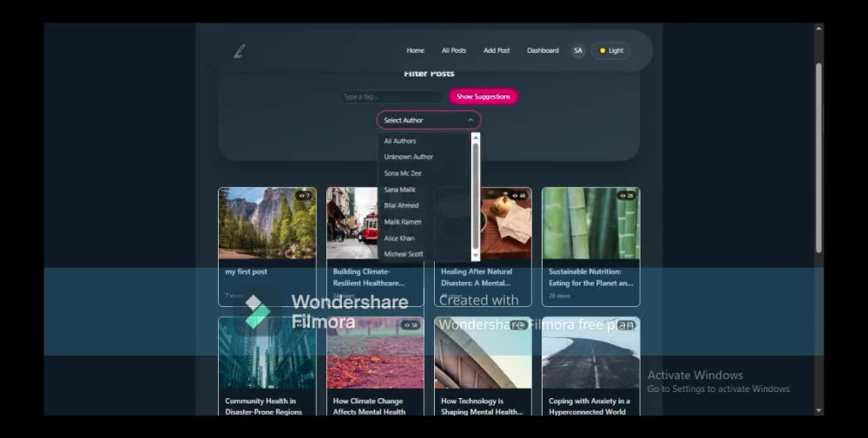The height and width of the screenshot is (438, 868).
Task: Click the quill pen site logo
Action: point(240,51)
